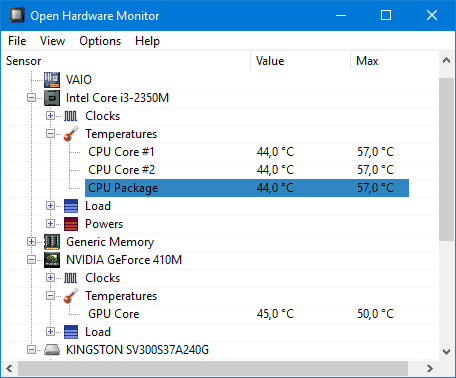
Task: Open the File menu
Action: coord(17,41)
